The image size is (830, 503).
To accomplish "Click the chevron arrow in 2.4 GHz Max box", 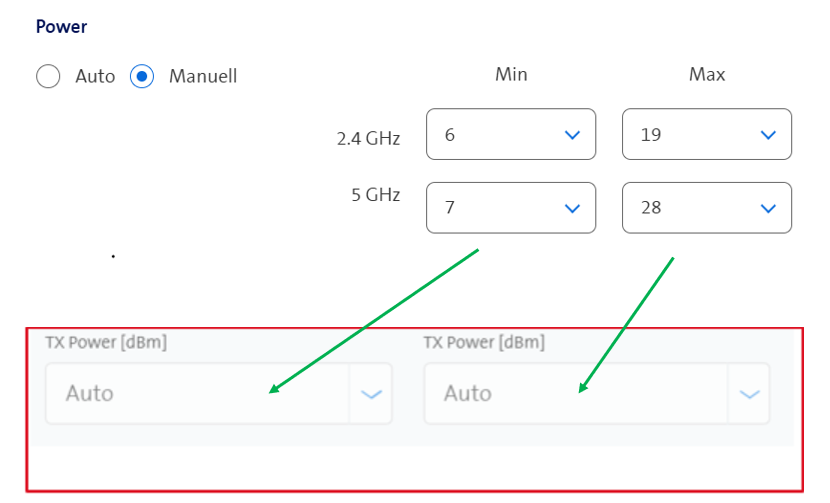I will point(768,134).
